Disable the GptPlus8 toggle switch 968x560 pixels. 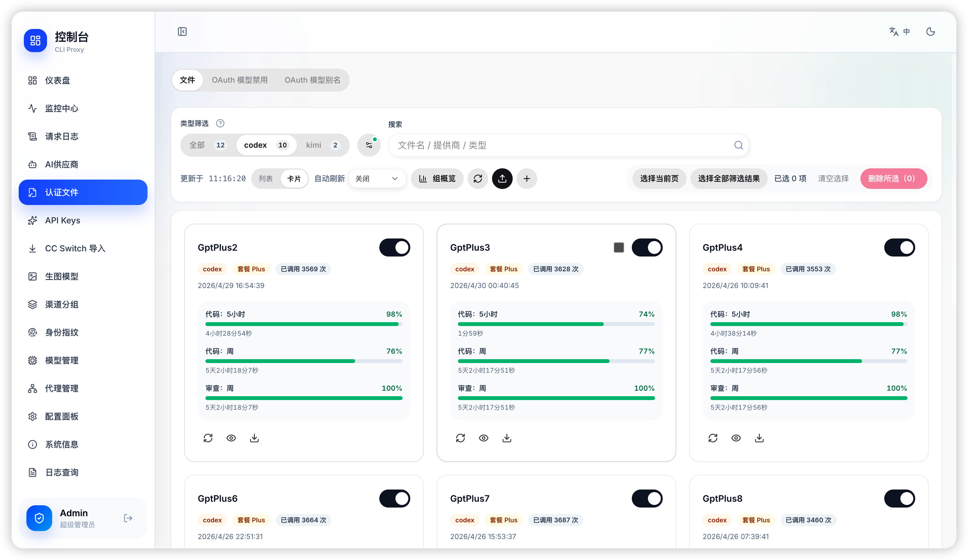coord(899,499)
